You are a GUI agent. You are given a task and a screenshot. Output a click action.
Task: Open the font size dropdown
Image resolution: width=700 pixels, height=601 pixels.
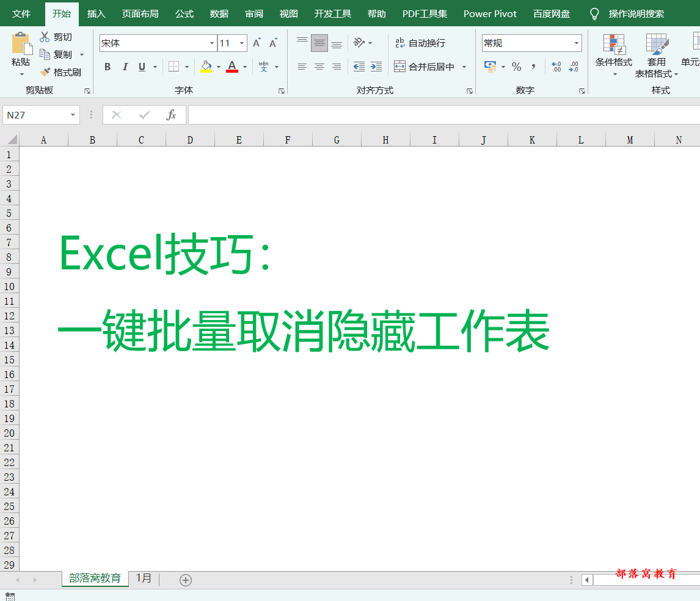[x=241, y=43]
